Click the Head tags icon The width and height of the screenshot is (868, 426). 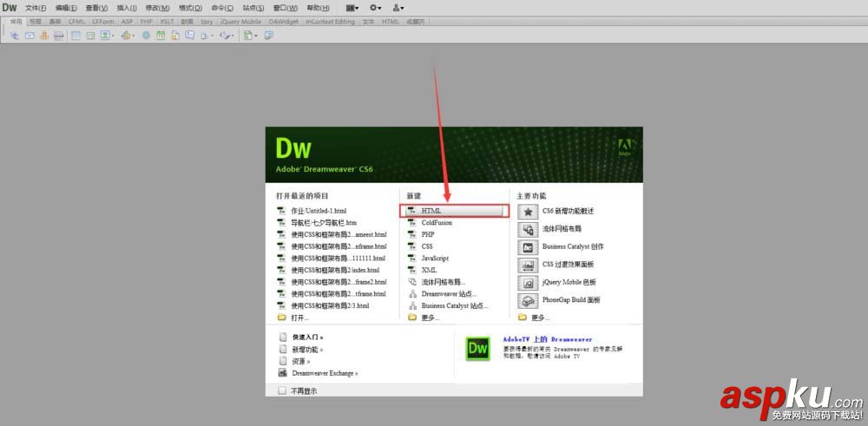204,36
